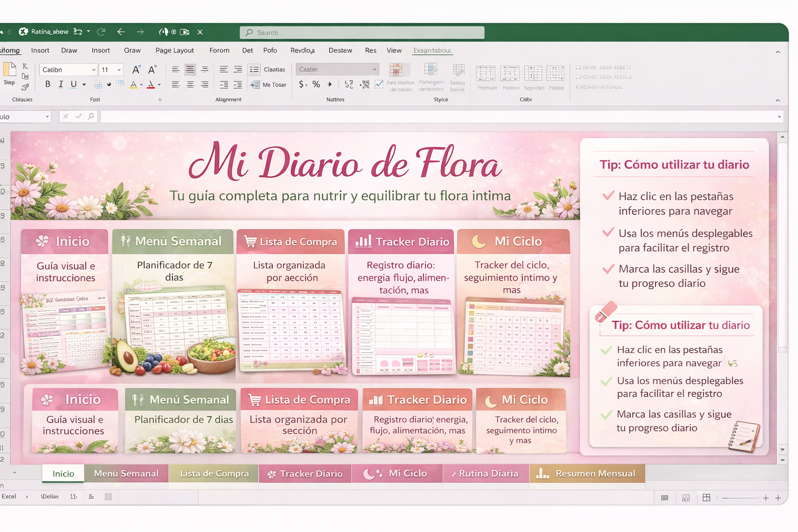
Task: Toggle the checkbox in Nattites group
Action: coord(379,84)
